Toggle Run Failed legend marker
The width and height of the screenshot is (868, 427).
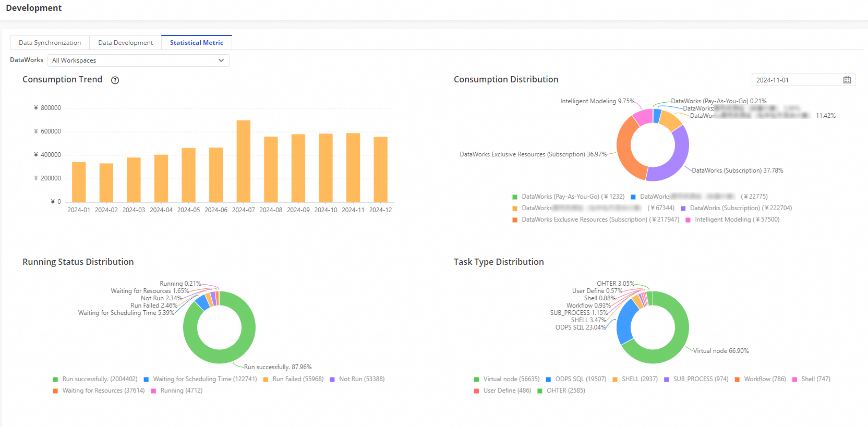click(x=266, y=380)
